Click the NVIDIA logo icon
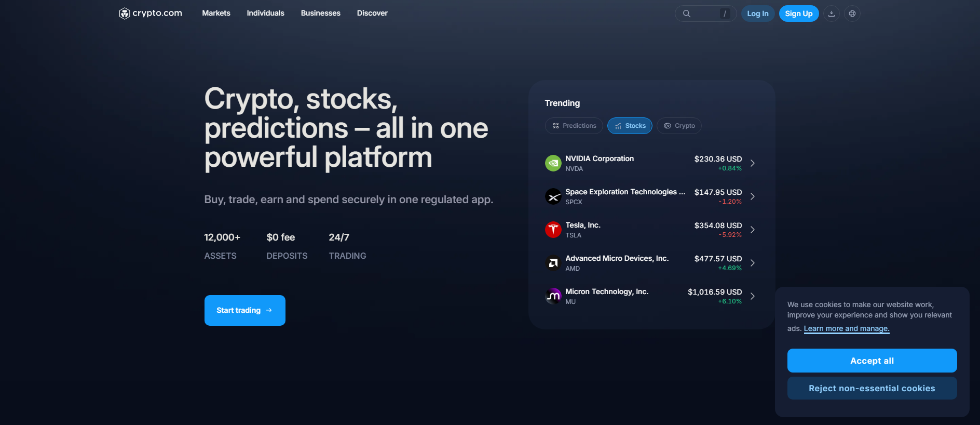 [553, 163]
